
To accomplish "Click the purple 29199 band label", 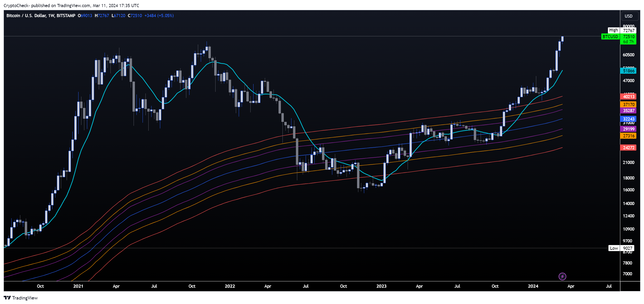I will pyautogui.click(x=628, y=129).
